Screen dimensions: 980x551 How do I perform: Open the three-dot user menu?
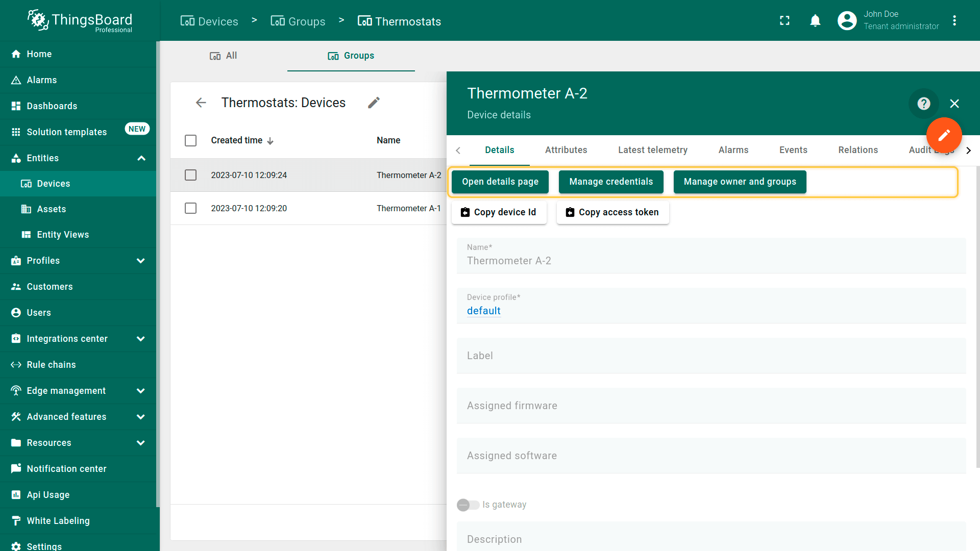(954, 20)
